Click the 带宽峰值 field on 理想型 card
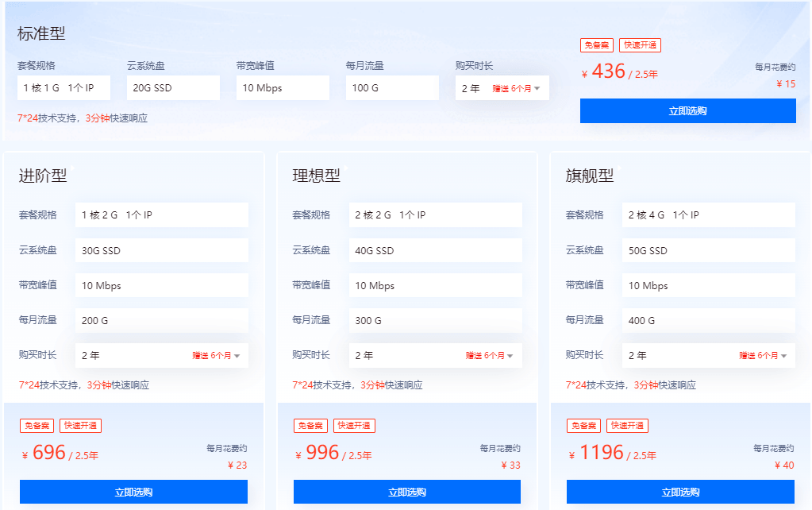Image resolution: width=812 pixels, height=510 pixels. point(435,285)
